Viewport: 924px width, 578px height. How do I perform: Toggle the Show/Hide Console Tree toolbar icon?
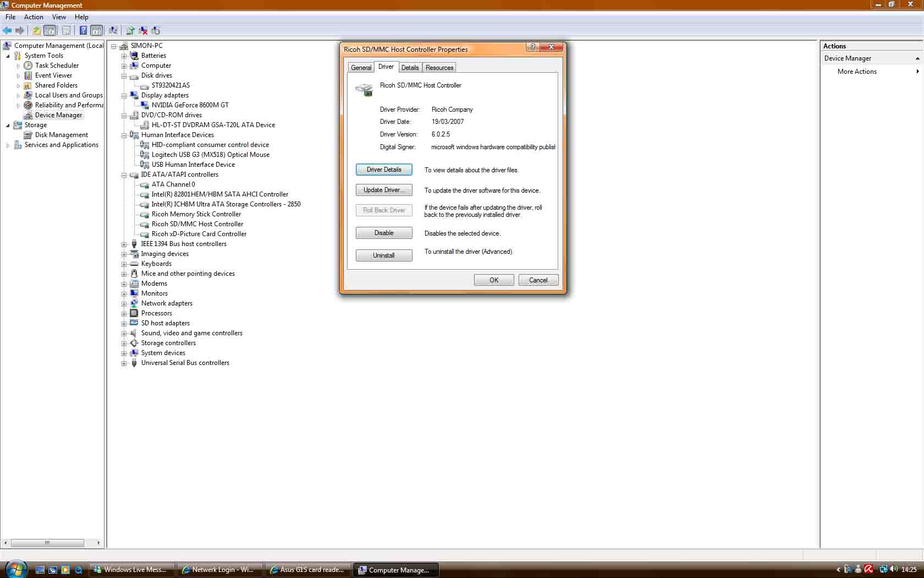[x=50, y=31]
